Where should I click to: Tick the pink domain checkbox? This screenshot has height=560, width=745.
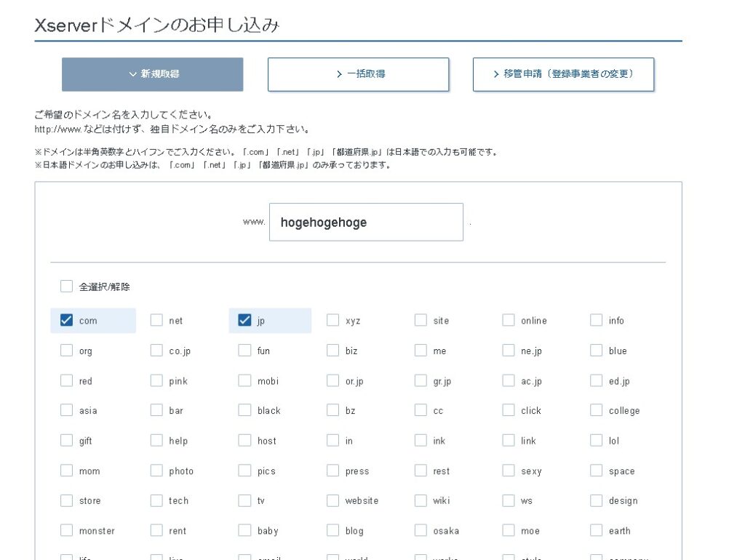pyautogui.click(x=156, y=380)
